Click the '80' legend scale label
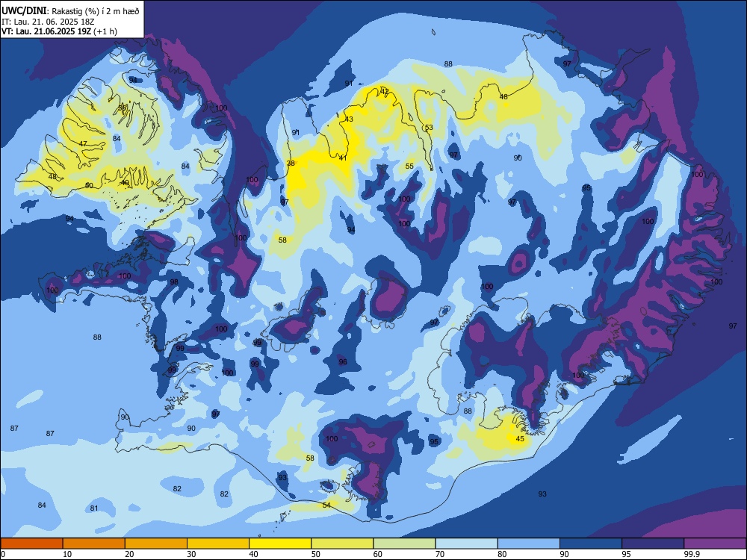Image resolution: width=747 pixels, height=560 pixels. pyautogui.click(x=502, y=554)
